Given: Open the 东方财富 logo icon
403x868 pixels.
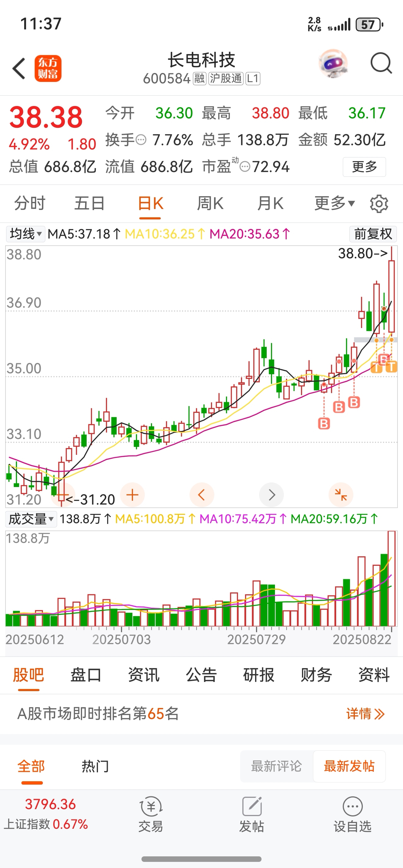Looking at the screenshot, I should pos(48,68).
